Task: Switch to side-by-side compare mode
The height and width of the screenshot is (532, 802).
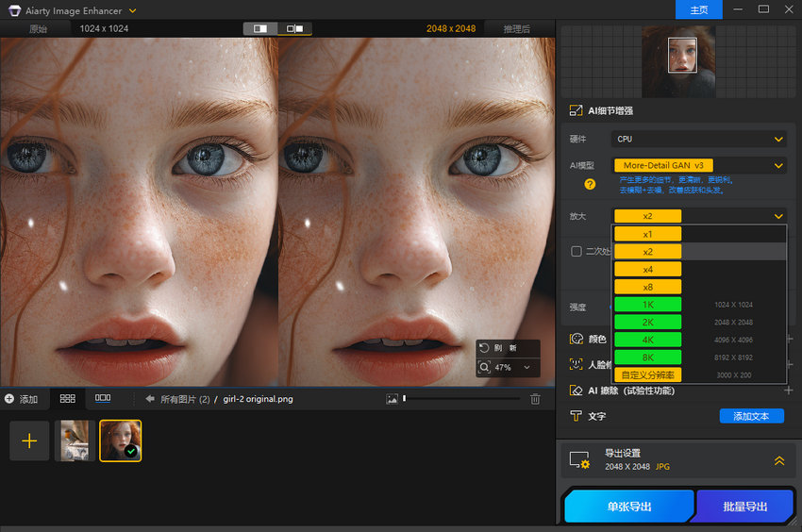Action: click(294, 28)
